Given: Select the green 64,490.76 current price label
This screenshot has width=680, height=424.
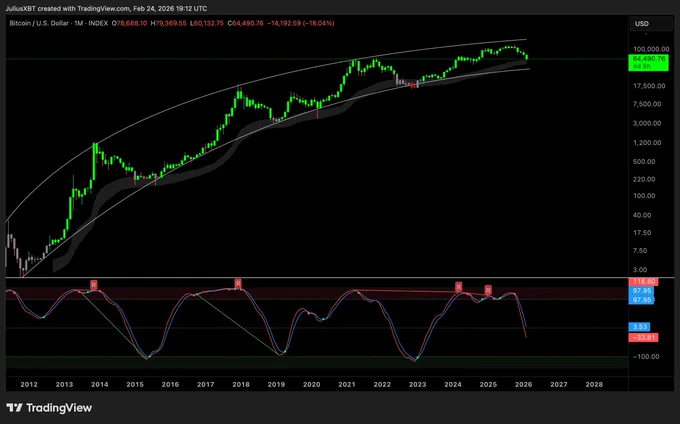Looking at the screenshot, I should [x=648, y=62].
